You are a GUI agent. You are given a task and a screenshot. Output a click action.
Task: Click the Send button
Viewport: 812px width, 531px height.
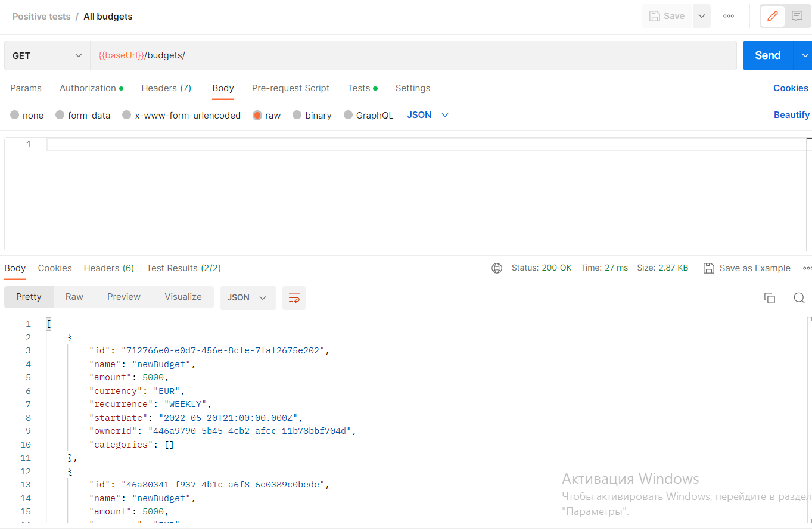pyautogui.click(x=767, y=55)
